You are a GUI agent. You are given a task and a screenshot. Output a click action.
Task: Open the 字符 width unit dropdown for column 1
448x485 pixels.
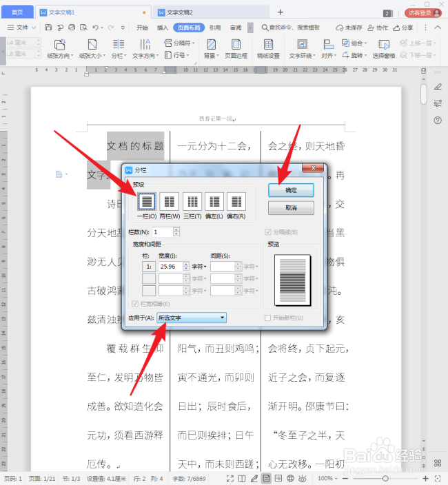[x=199, y=267]
